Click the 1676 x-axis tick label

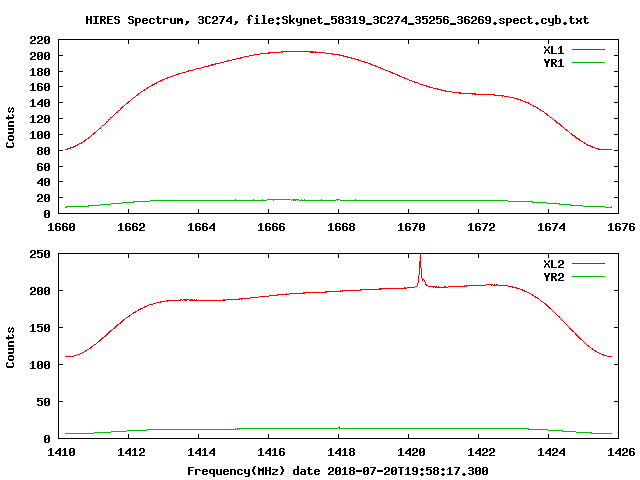pyautogui.click(x=621, y=227)
